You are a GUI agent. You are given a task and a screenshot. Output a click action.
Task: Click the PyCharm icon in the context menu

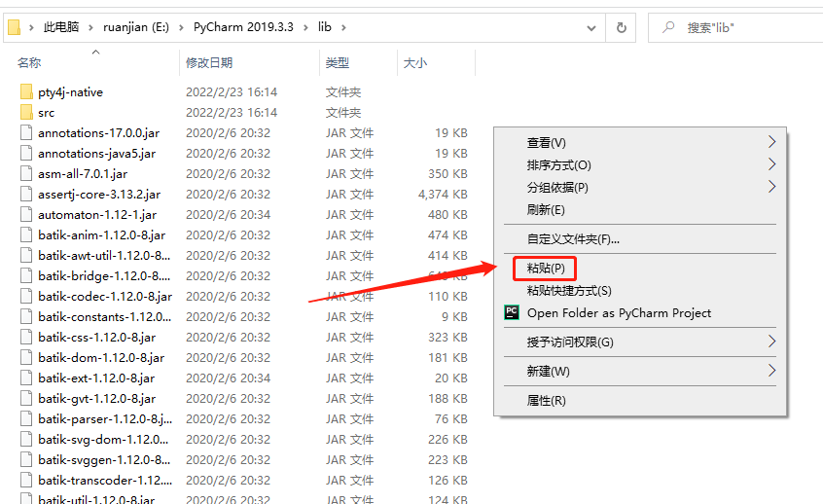512,312
